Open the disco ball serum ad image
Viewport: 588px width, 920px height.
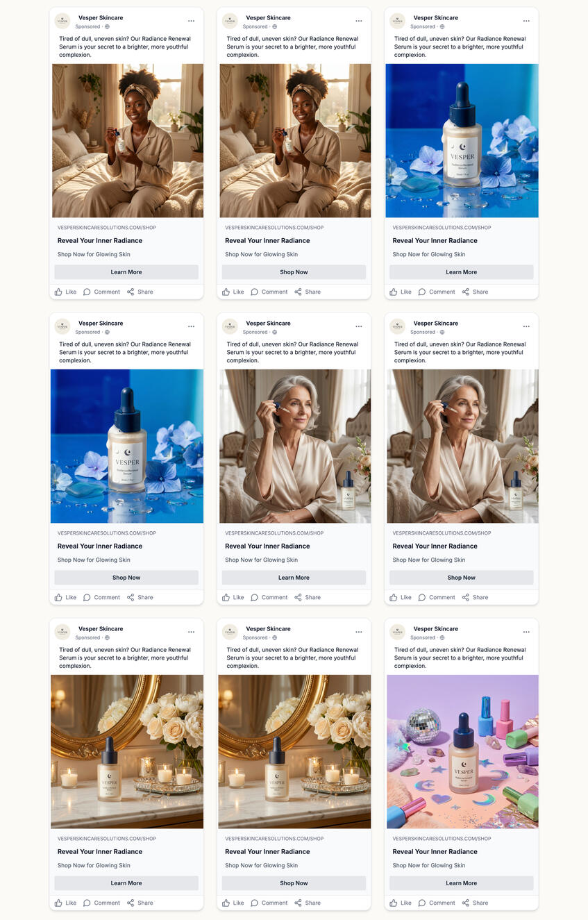pos(462,751)
